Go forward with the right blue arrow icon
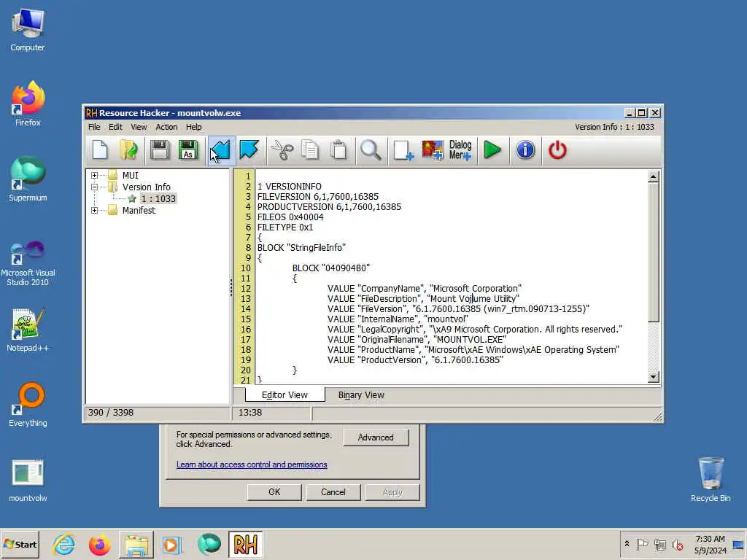Screen dimensions: 747x560 pos(249,150)
